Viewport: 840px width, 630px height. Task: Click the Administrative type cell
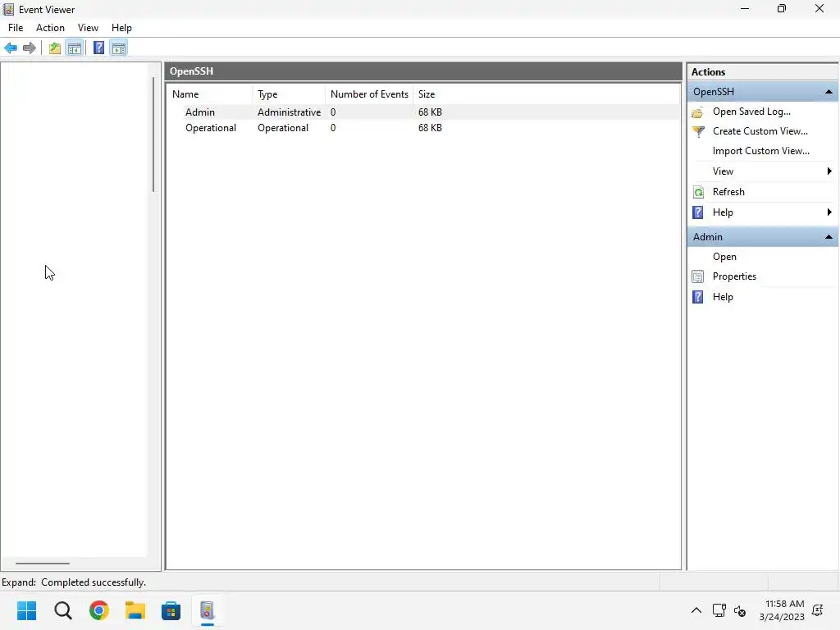289,112
